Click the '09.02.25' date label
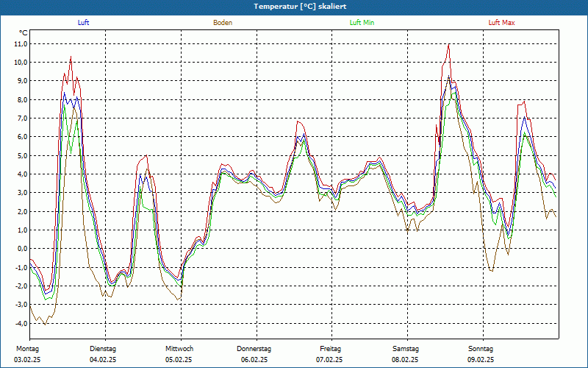The height and width of the screenshot is (368, 588). tap(481, 360)
